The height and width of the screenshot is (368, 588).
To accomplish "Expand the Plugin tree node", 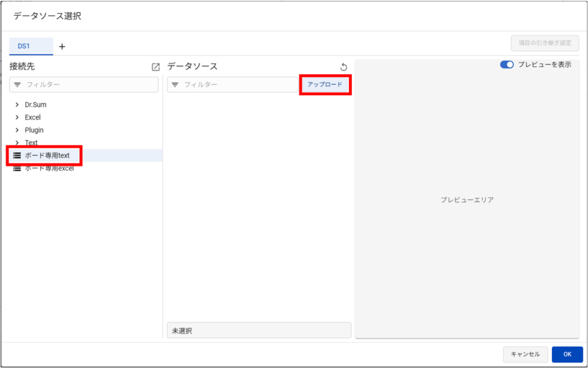I will point(17,131).
